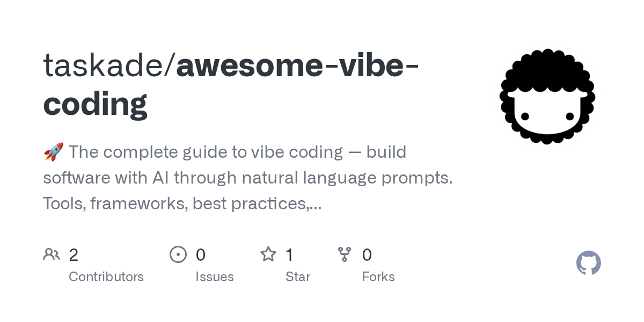Click the Star outline icon
Viewport: 644px width, 322px height.
pyautogui.click(x=268, y=254)
